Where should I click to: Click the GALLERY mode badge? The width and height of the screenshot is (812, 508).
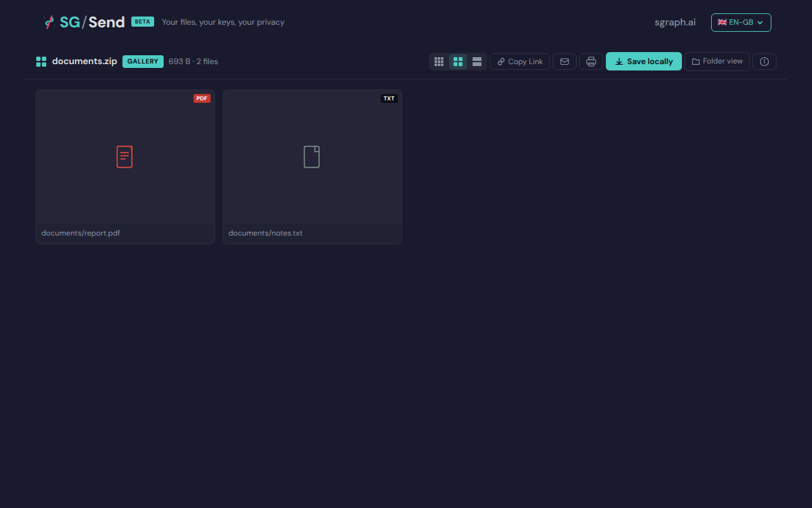(x=143, y=62)
